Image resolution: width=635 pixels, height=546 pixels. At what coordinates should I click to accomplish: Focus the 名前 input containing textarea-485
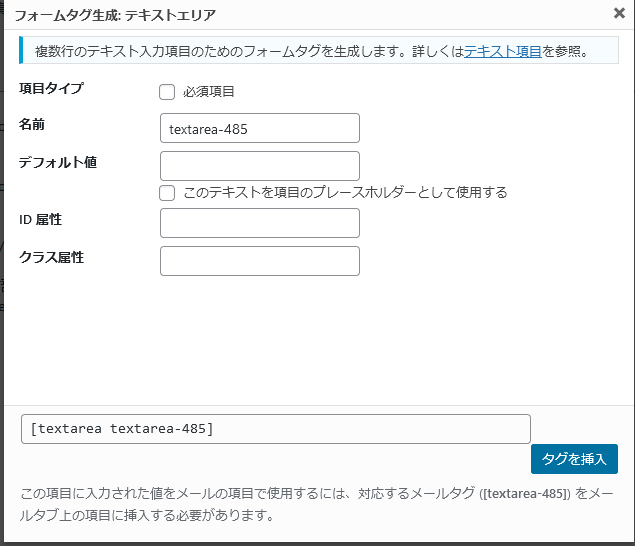259,128
